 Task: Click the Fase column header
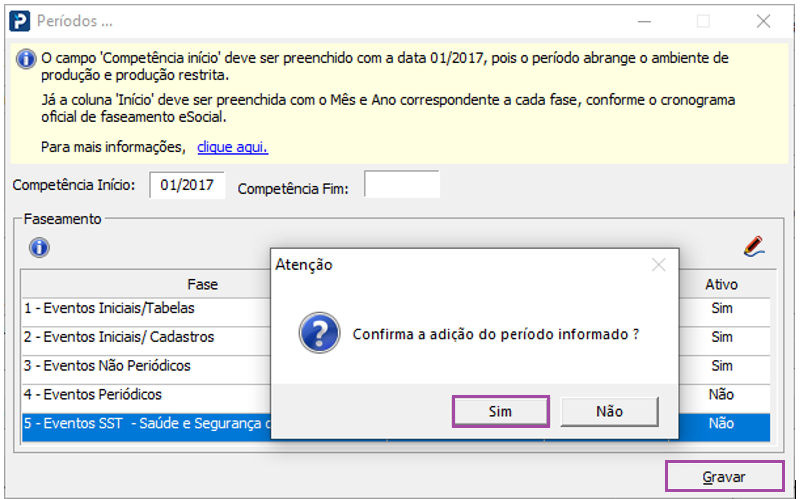(x=203, y=284)
